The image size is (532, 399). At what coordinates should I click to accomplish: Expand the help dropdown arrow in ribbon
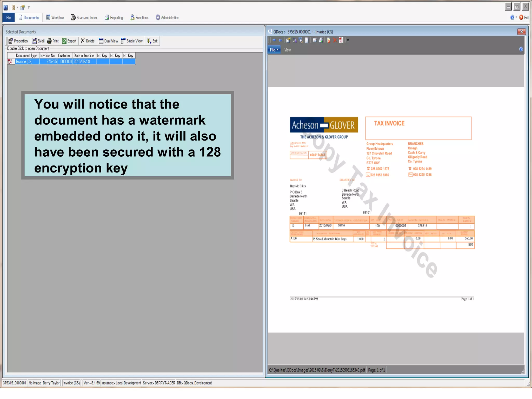point(516,17)
